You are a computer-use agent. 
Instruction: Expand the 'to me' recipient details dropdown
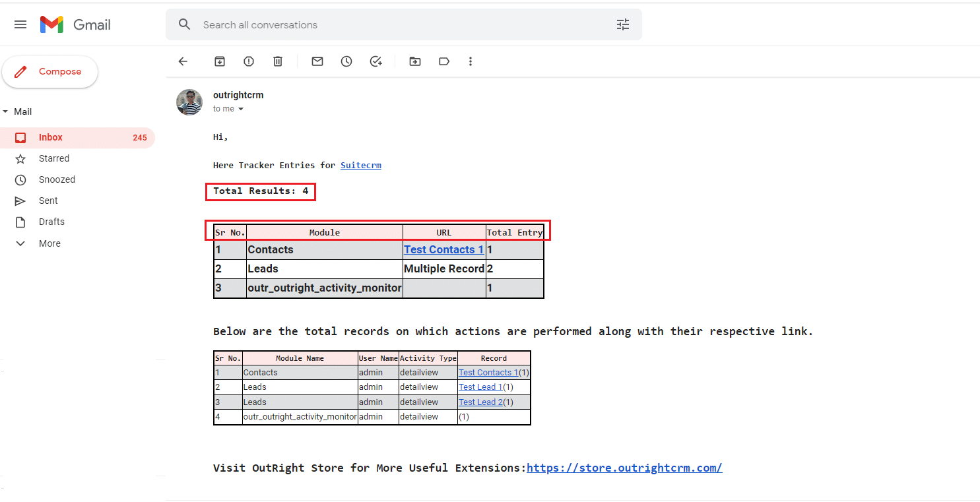coord(241,109)
